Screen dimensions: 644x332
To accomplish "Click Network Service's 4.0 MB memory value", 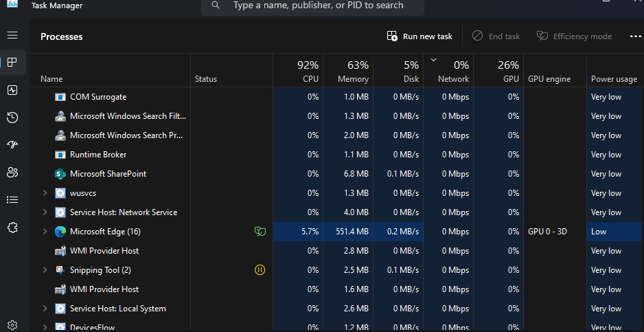I will tap(356, 212).
